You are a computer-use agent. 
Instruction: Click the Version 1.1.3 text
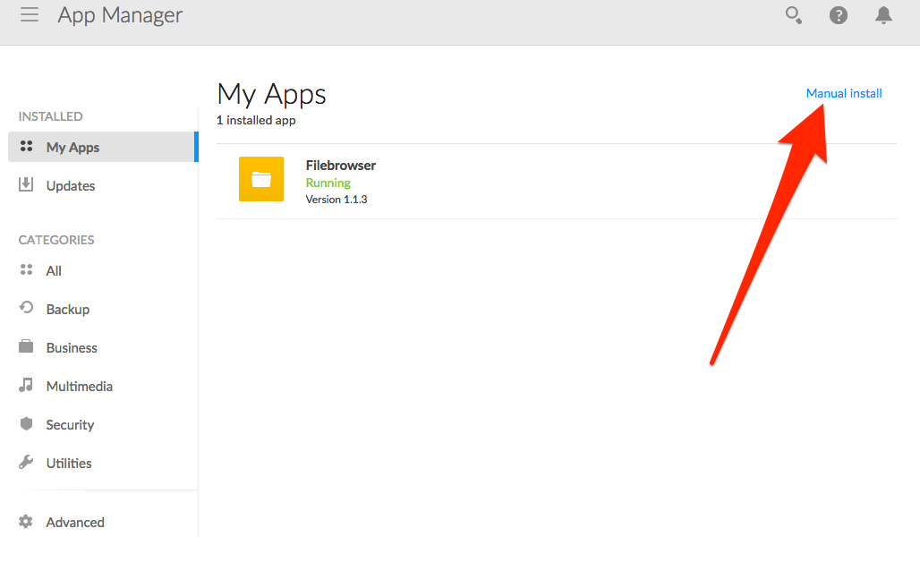pyautogui.click(x=336, y=200)
